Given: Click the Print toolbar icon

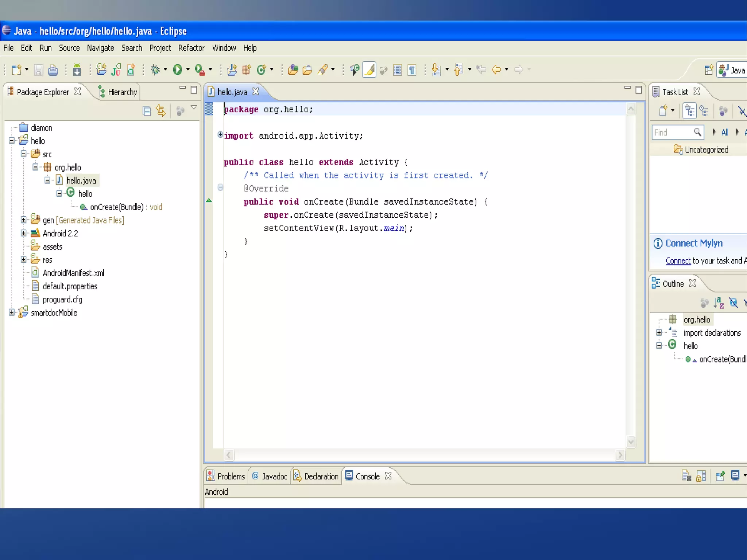Looking at the screenshot, I should tap(53, 69).
